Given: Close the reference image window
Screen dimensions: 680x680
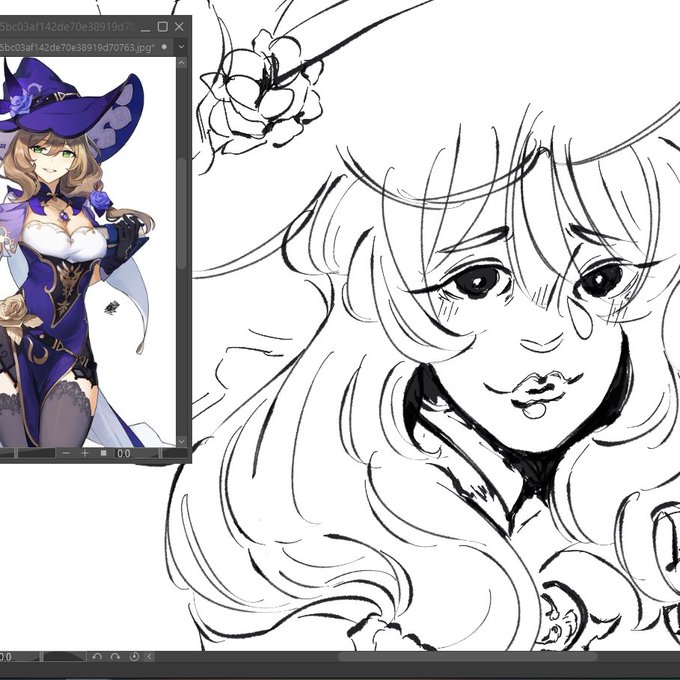Looking at the screenshot, I should (x=179, y=27).
